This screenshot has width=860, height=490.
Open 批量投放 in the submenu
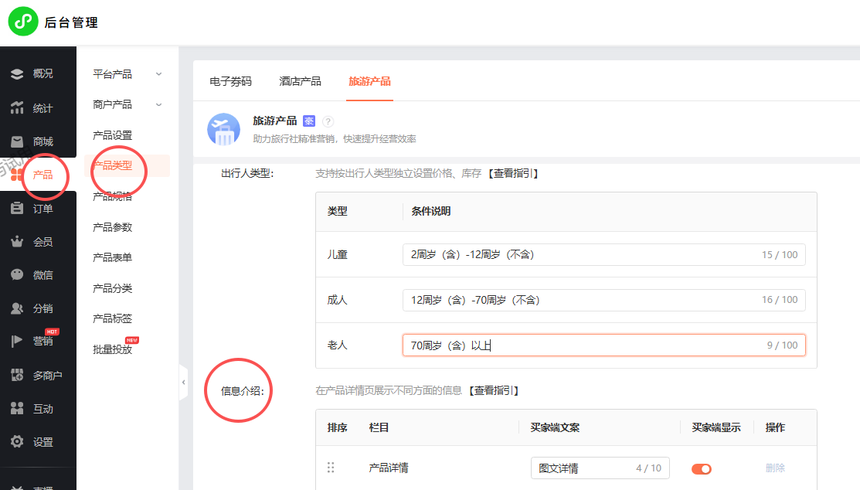point(112,349)
